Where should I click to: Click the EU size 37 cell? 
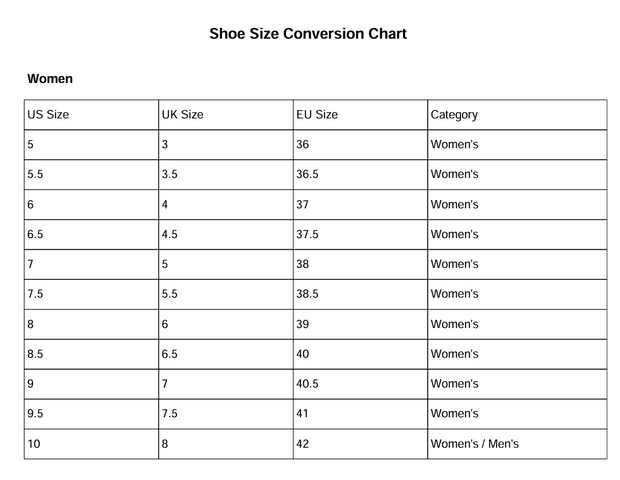(303, 205)
